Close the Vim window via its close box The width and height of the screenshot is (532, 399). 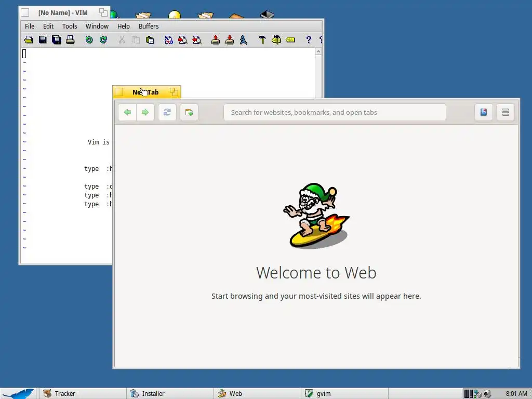(25, 12)
